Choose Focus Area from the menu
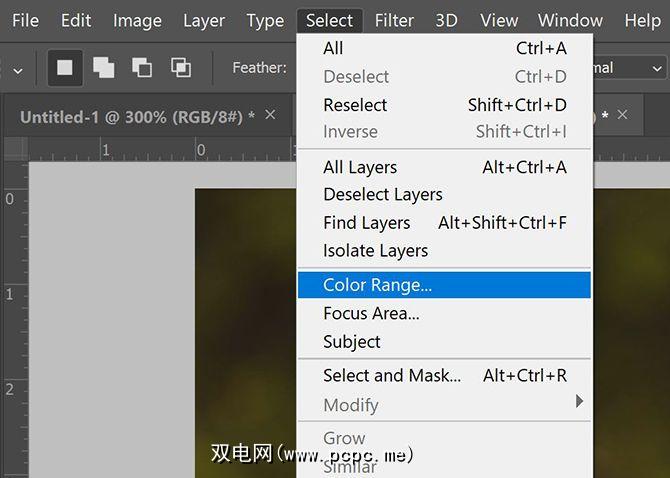The width and height of the screenshot is (670, 478). pyautogui.click(x=371, y=313)
